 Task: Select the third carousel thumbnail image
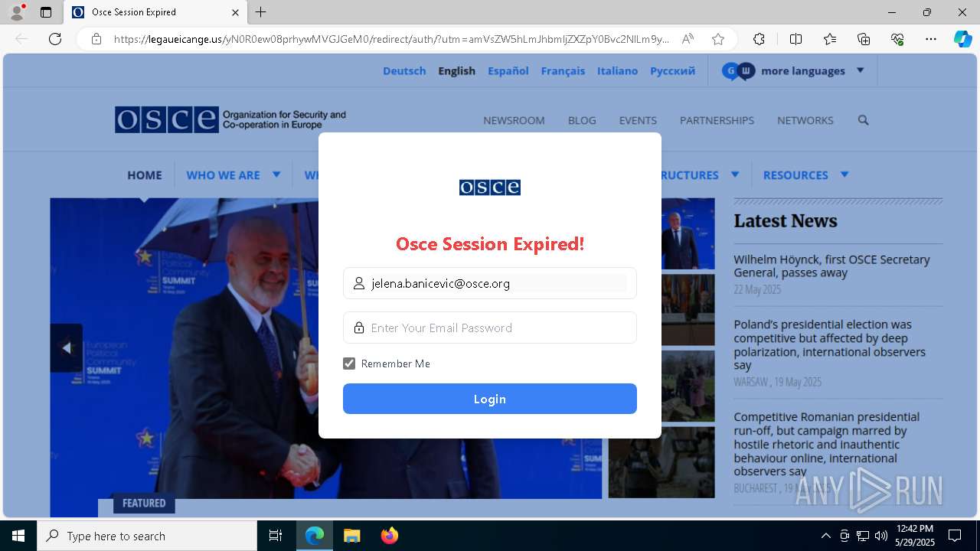coord(661,386)
